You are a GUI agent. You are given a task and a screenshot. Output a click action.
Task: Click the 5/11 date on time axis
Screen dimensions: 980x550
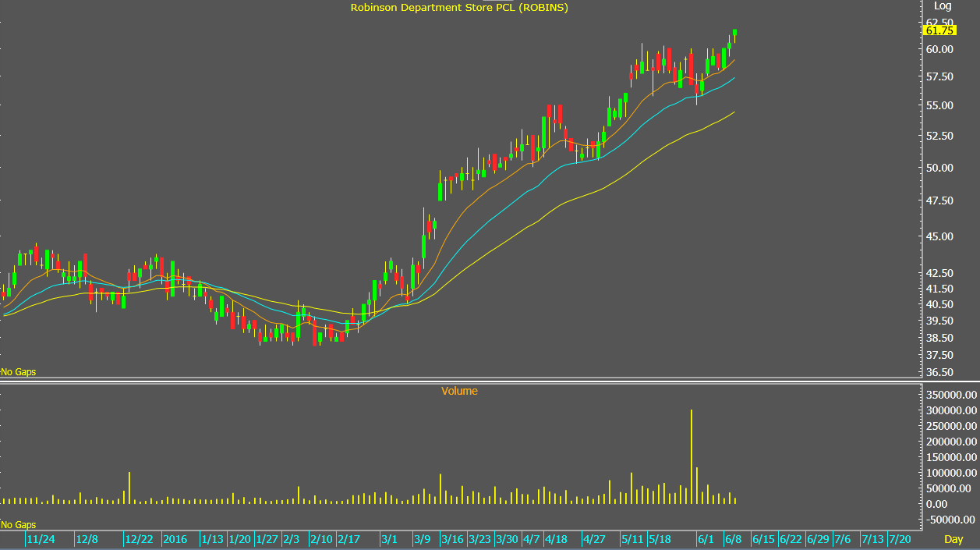point(632,539)
